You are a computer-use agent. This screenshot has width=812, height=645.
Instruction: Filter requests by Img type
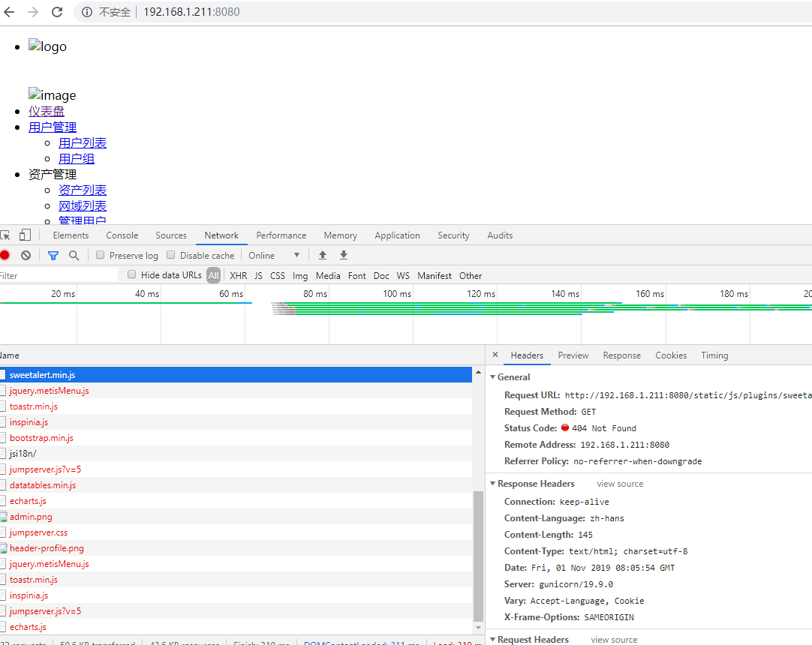pyautogui.click(x=300, y=276)
